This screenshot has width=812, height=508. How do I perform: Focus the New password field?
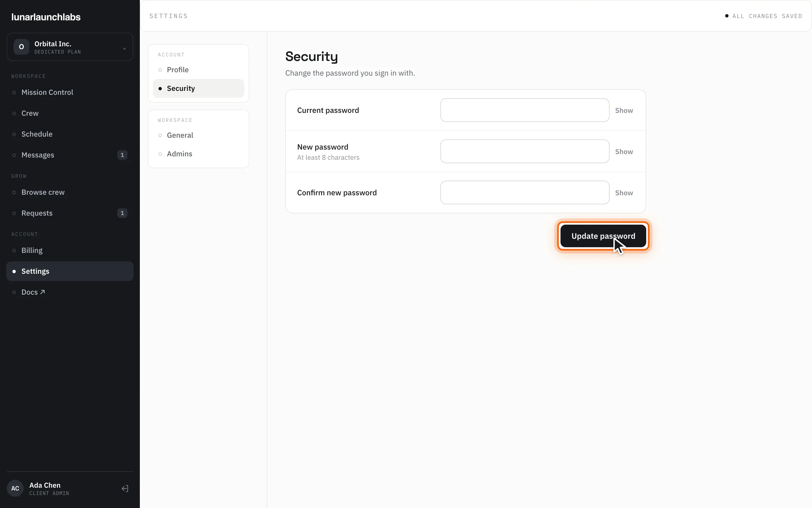point(524,152)
